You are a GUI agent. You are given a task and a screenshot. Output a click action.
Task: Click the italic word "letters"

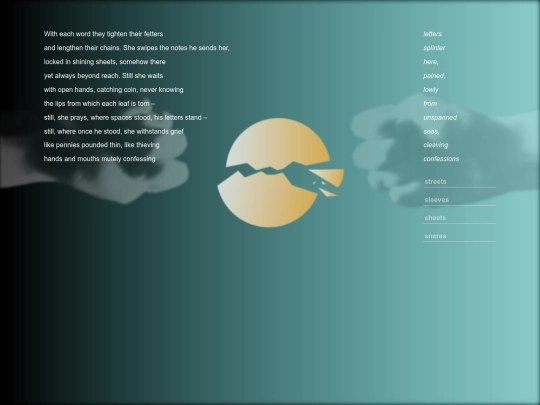click(433, 34)
